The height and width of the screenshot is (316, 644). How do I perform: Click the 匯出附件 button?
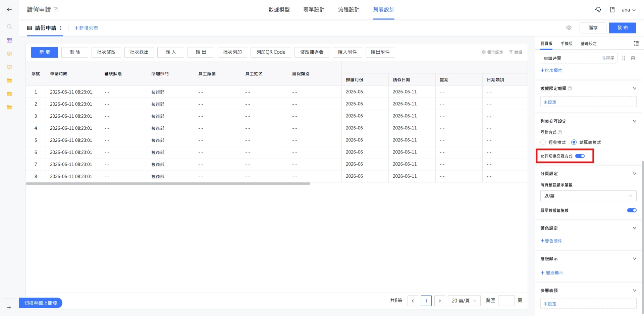pos(380,52)
